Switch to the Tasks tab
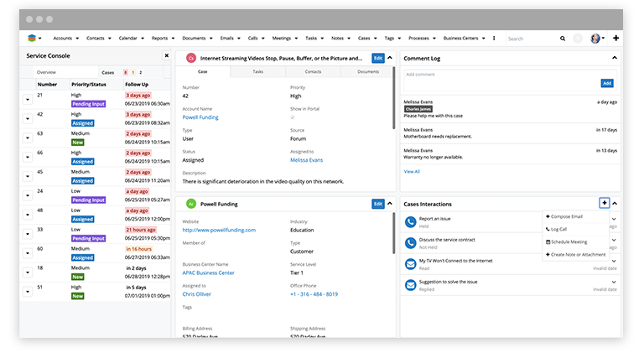 (257, 72)
